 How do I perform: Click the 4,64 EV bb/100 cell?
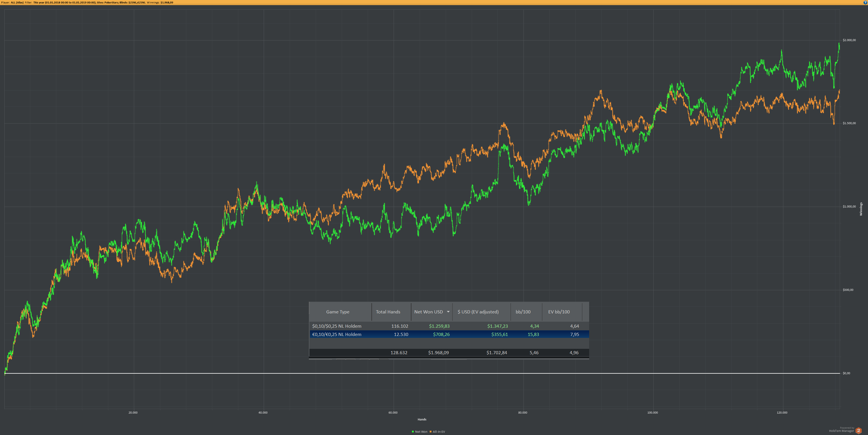coord(575,326)
